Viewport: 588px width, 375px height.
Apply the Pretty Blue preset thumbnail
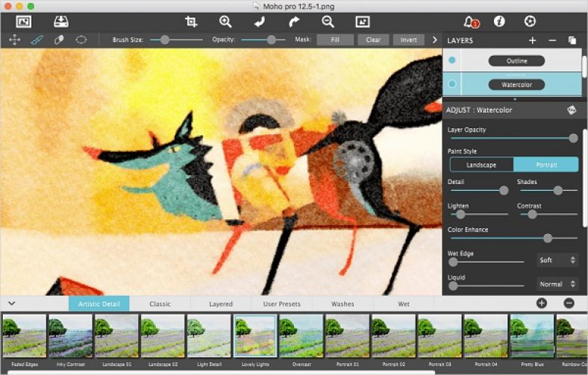pos(532,335)
